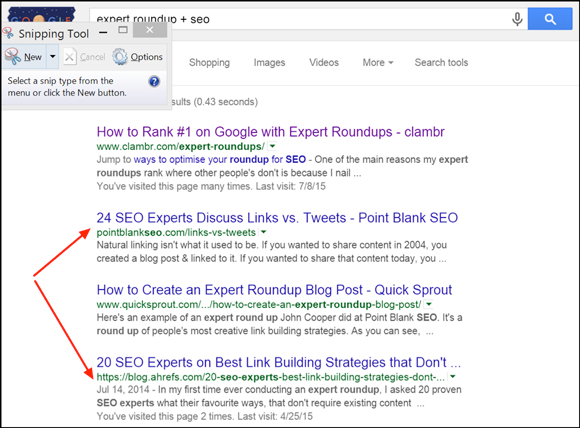Click the Google doodle logo

(x=41, y=15)
